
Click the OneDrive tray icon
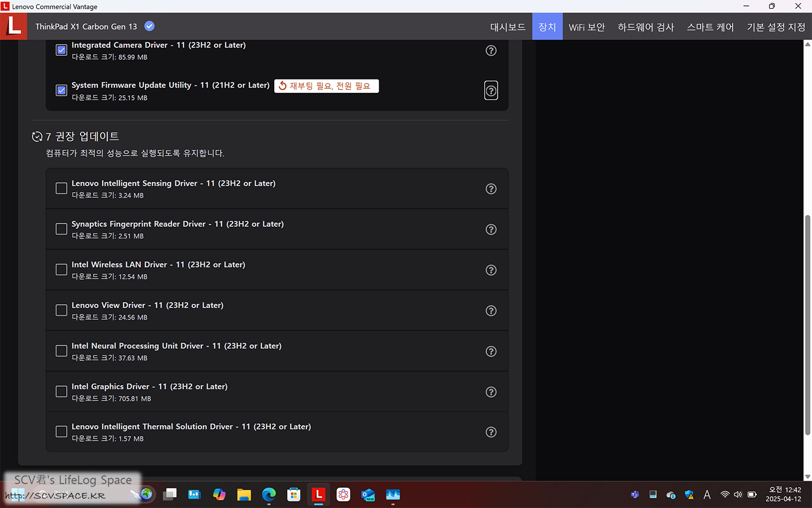pos(671,495)
